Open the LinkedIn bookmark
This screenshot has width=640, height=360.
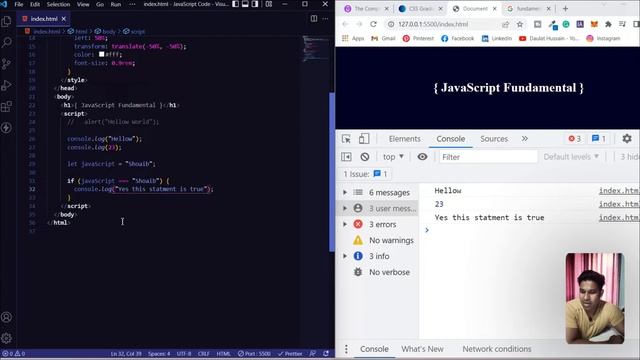497,38
